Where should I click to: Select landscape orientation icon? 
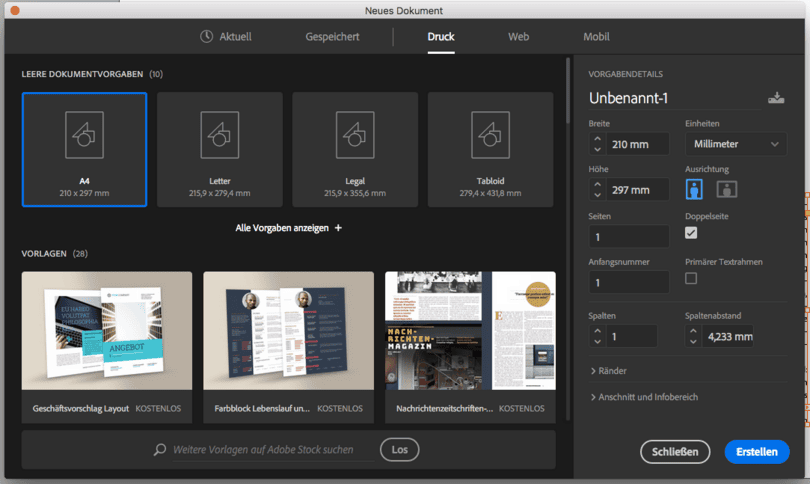(726, 189)
